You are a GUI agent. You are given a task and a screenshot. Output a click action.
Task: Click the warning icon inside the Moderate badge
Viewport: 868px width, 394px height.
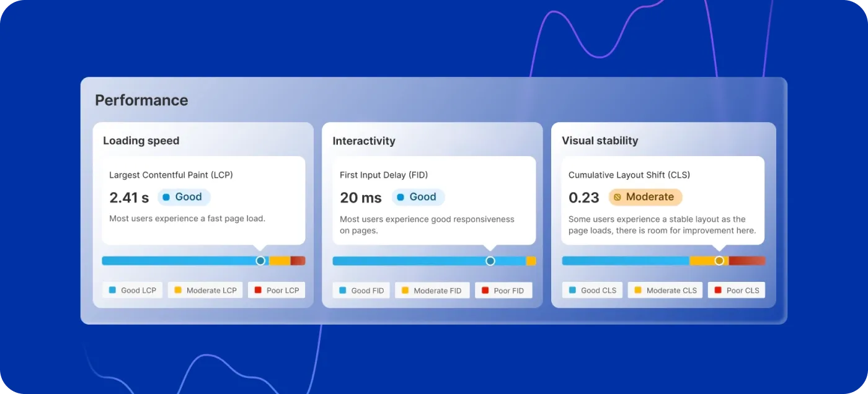point(616,197)
